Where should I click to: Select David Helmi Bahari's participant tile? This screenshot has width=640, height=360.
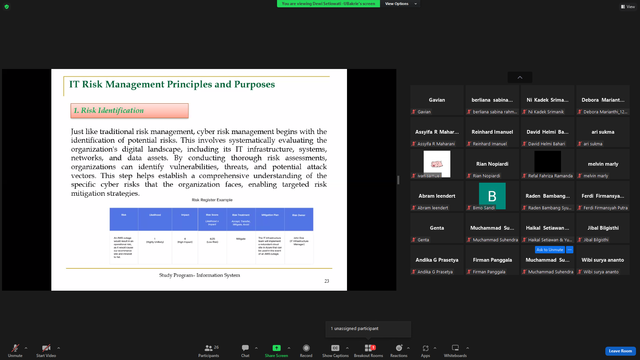pyautogui.click(x=547, y=132)
